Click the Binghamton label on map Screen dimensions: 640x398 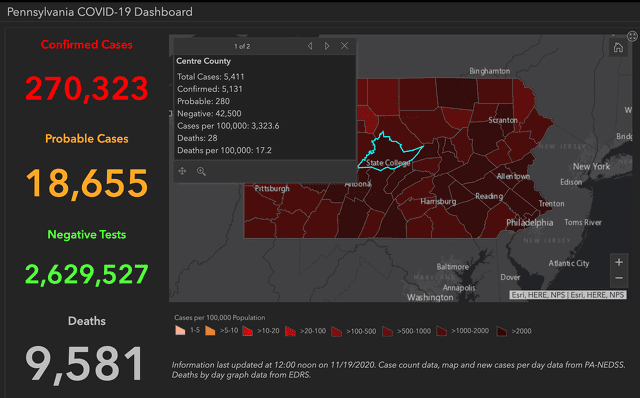click(x=489, y=71)
